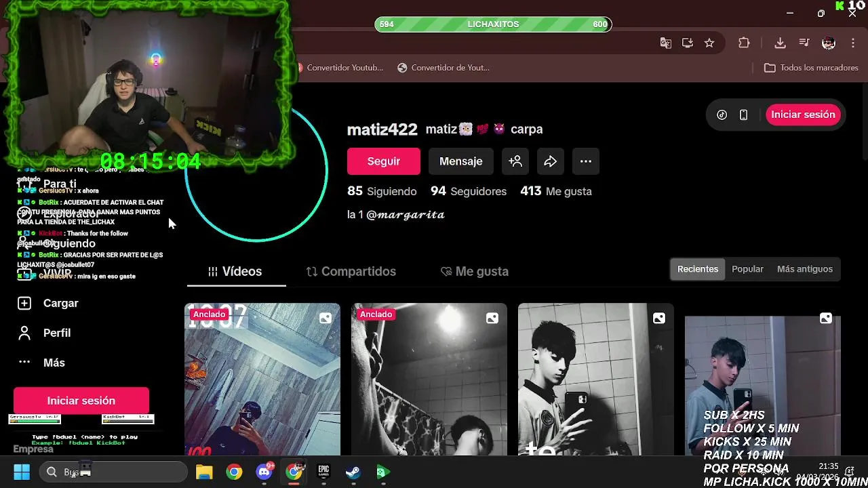868x488 pixels.
Task: Open Chrome downloads icon
Action: pos(780,43)
